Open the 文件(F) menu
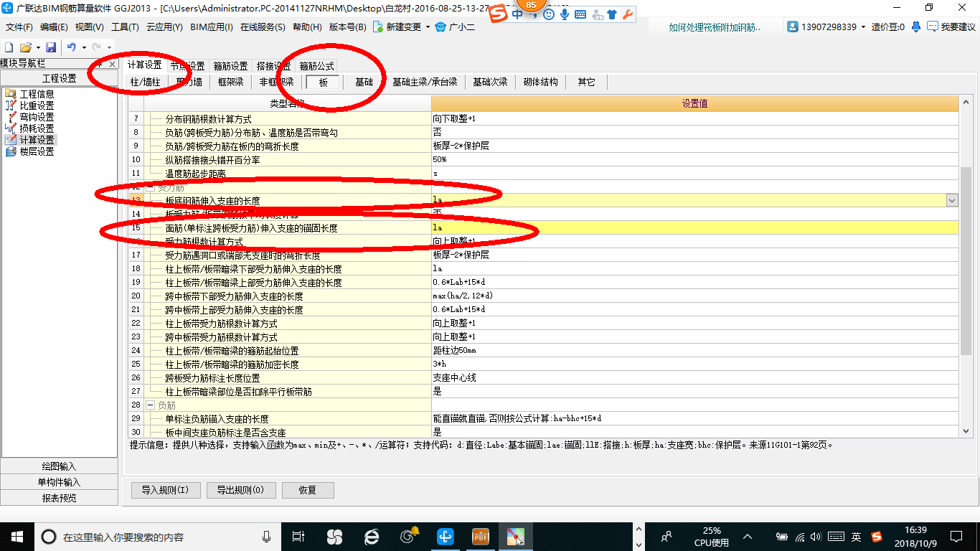980x551 pixels. point(19,27)
